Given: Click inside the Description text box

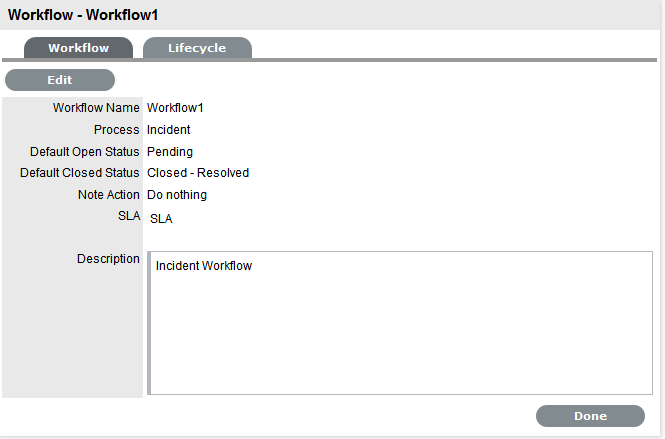Looking at the screenshot, I should [x=400, y=330].
